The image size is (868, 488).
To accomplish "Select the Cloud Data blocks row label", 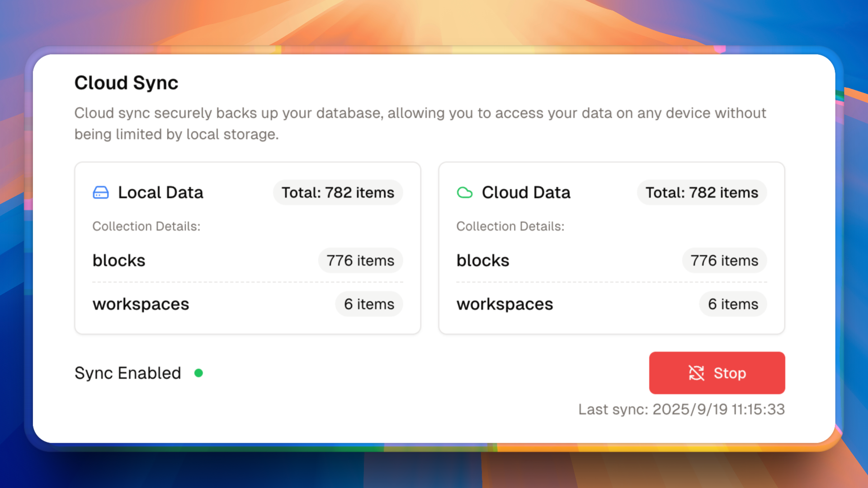I will [483, 261].
